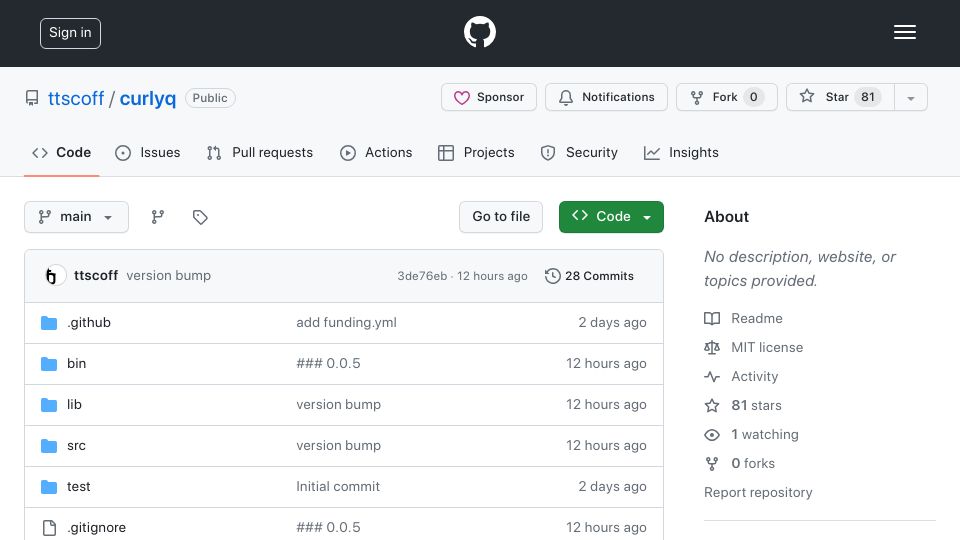View tags via the tag icon
Screen dimensions: 960x540
[200, 217]
